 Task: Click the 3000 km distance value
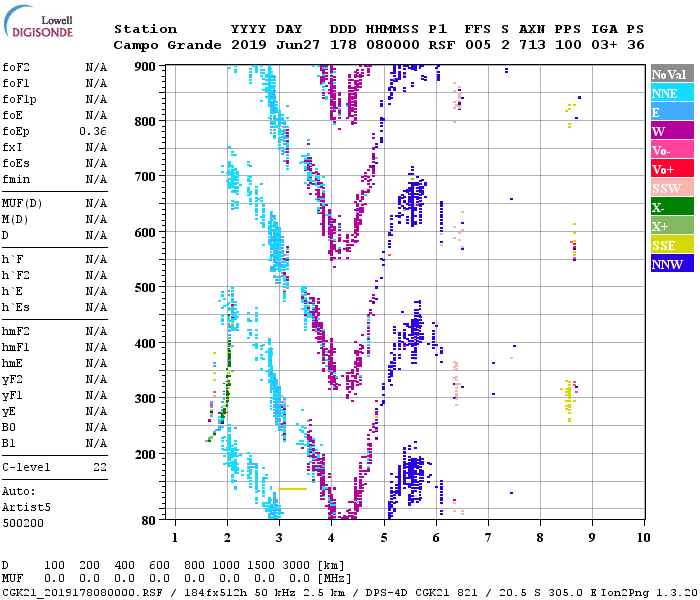[296, 566]
